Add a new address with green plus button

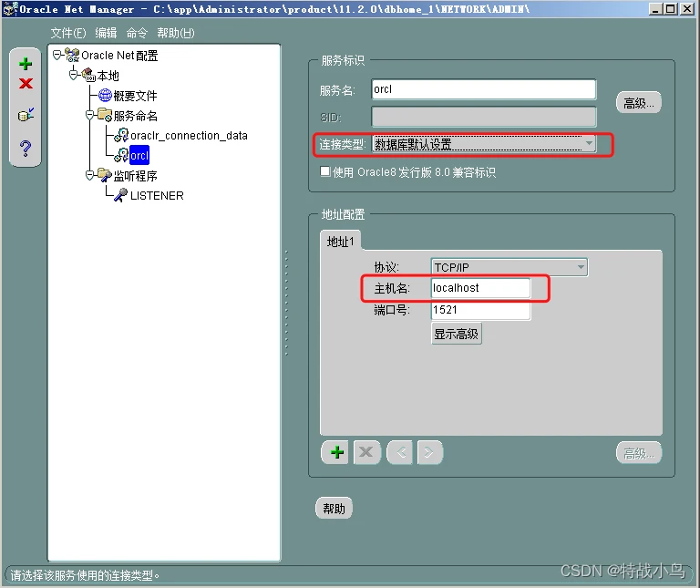(x=335, y=452)
